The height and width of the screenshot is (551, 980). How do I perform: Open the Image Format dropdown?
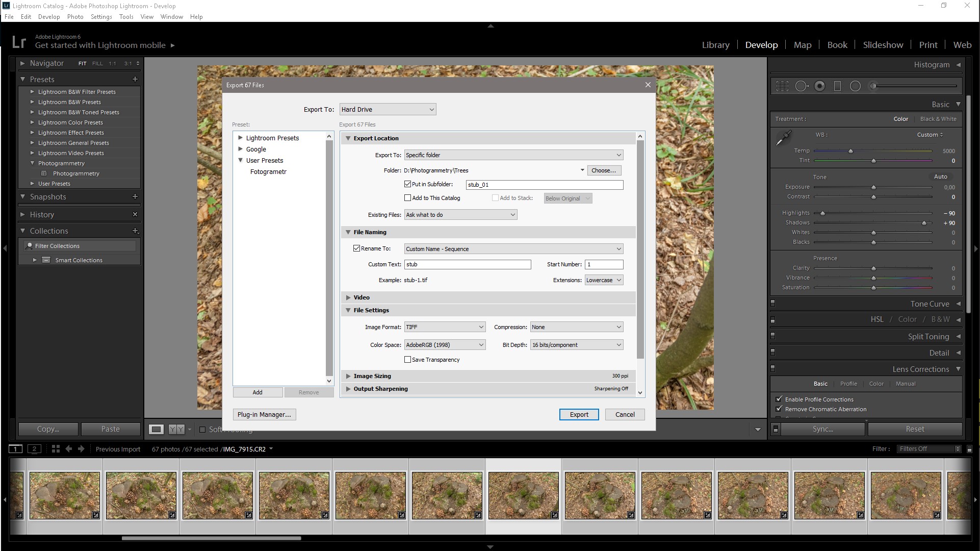[x=445, y=327]
